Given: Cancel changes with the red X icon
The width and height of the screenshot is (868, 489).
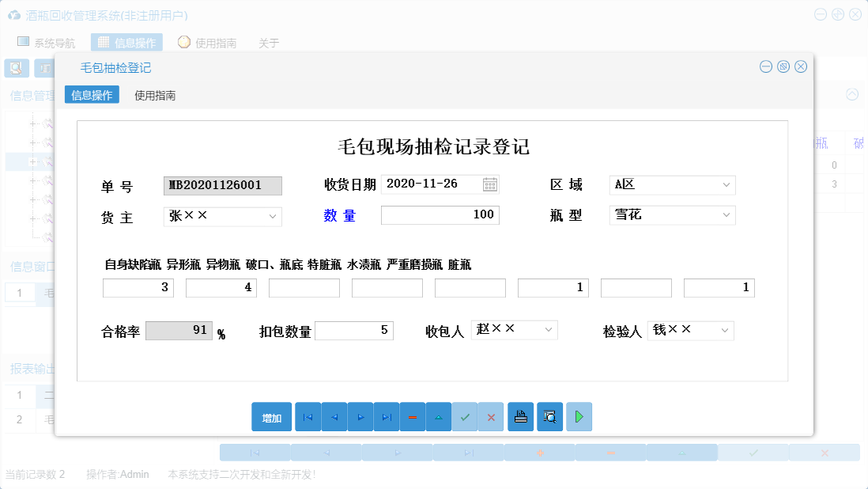Looking at the screenshot, I should pos(491,417).
